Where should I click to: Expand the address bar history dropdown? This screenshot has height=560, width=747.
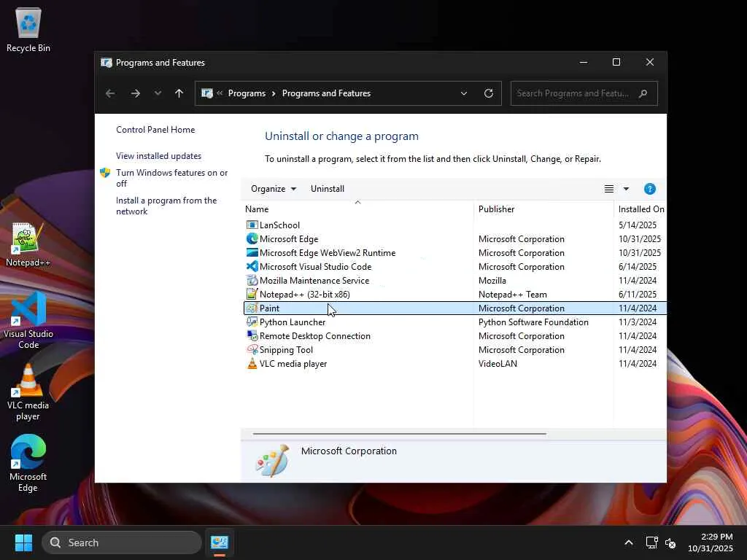pyautogui.click(x=463, y=93)
